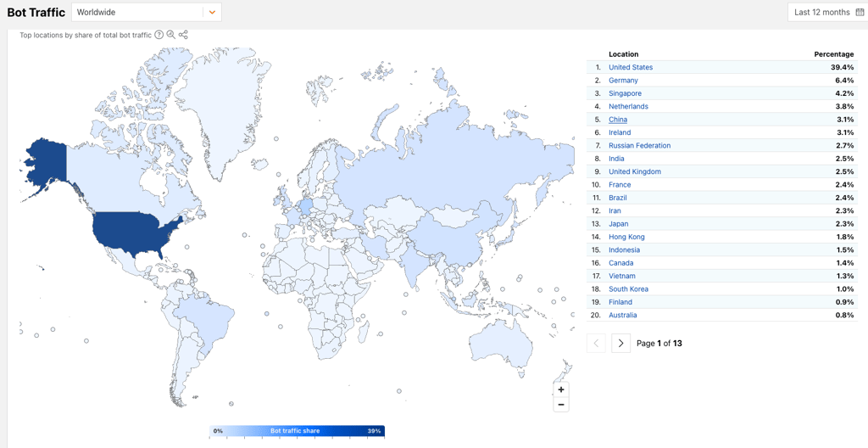Open the South Korea location link
Viewport: 868px width, 448px height.
tap(628, 288)
